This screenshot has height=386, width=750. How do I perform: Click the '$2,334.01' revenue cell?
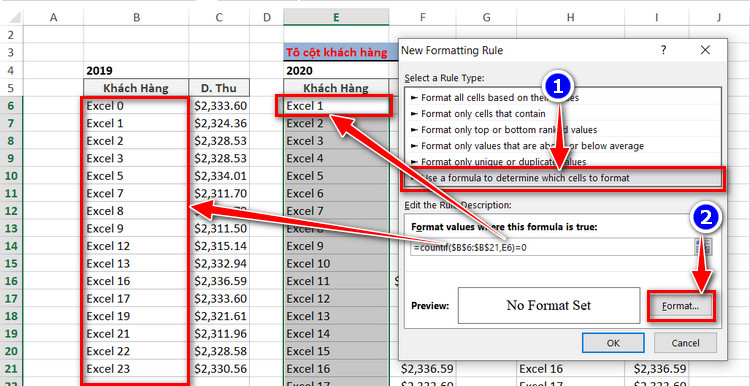[219, 176]
